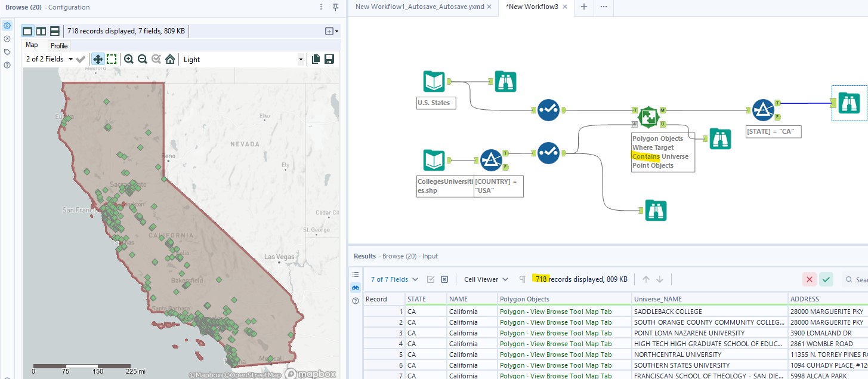Switch to the Profile tab
The width and height of the screenshot is (868, 379).
click(x=59, y=46)
